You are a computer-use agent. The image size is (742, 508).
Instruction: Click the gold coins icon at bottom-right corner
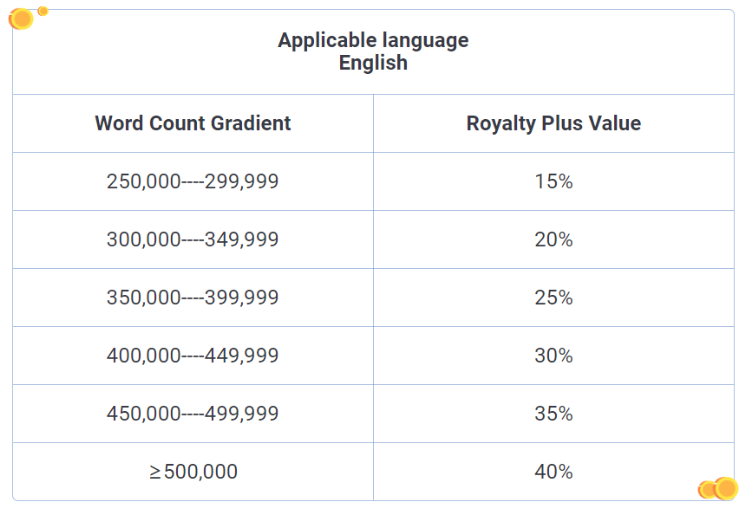pyautogui.click(x=718, y=489)
